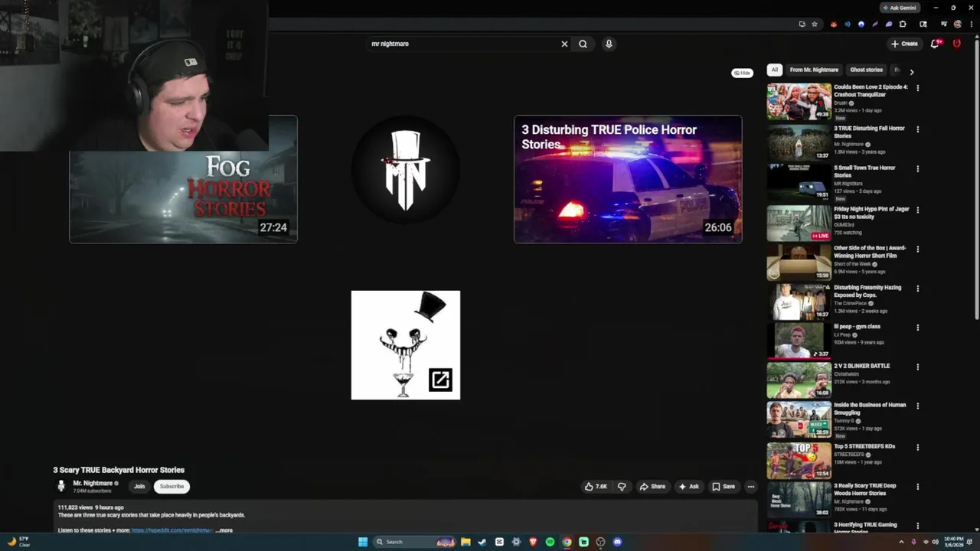Open the Reddit link in description
980x551 pixels.
coord(172,530)
